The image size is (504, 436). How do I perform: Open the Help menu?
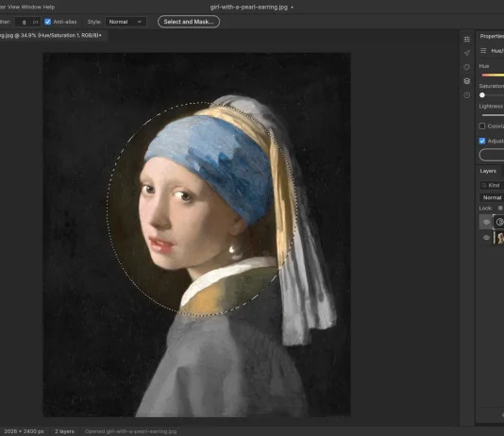pyautogui.click(x=48, y=7)
